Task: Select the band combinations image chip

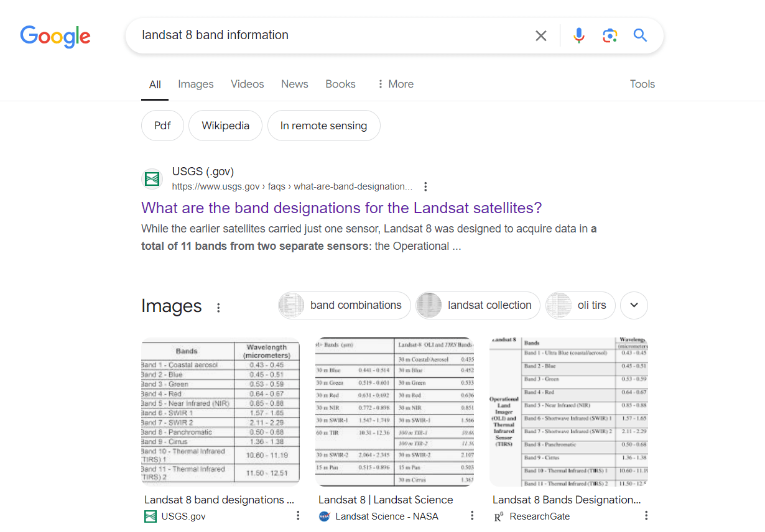Action: click(x=345, y=305)
